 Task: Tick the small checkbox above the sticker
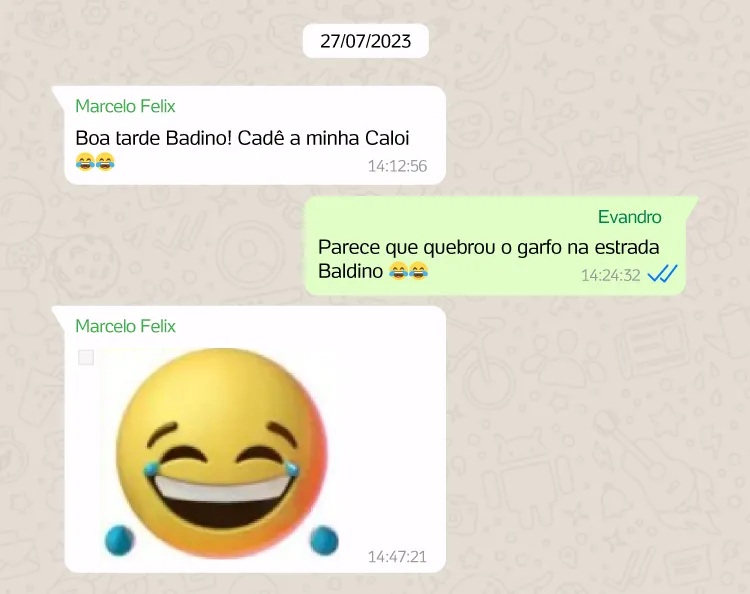click(86, 357)
